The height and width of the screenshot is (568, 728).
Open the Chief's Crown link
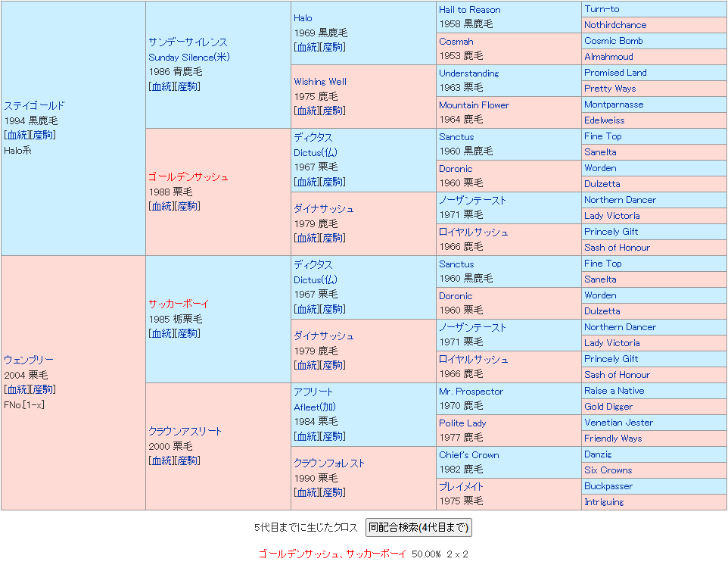468,455
